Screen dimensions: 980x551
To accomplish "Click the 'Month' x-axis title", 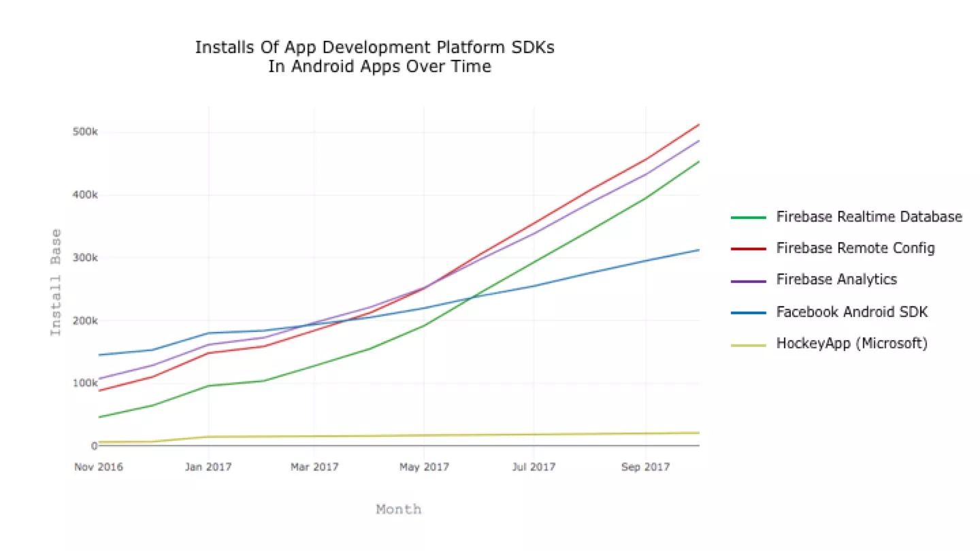I will [399, 510].
